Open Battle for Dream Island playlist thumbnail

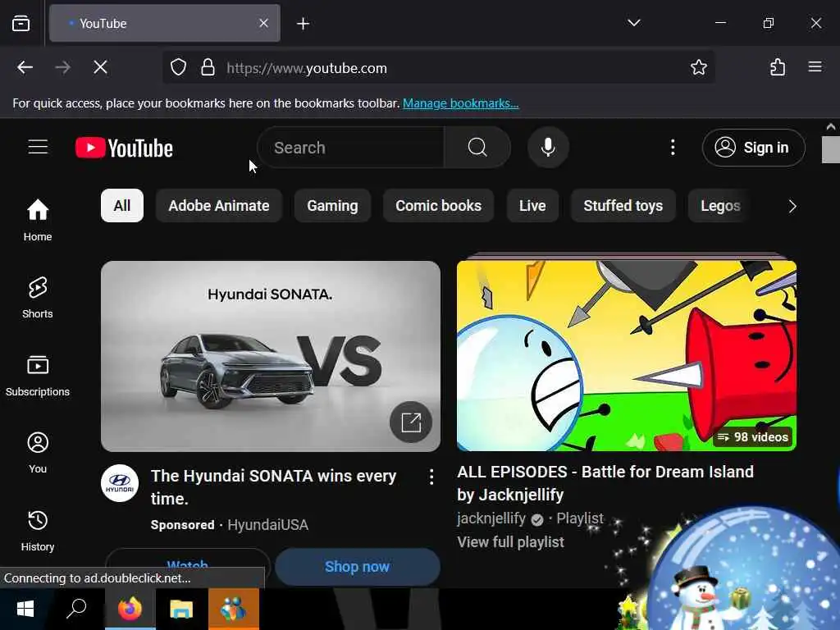point(626,356)
